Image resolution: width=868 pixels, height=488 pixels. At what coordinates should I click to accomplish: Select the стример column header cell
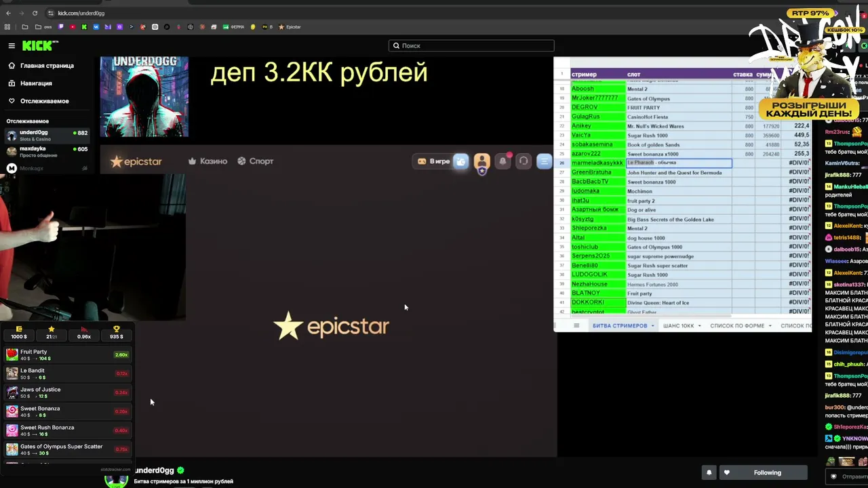(x=597, y=75)
